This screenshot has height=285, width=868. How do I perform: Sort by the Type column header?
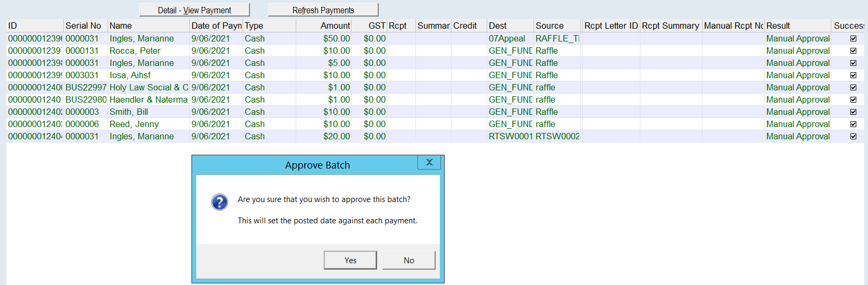tap(269, 26)
